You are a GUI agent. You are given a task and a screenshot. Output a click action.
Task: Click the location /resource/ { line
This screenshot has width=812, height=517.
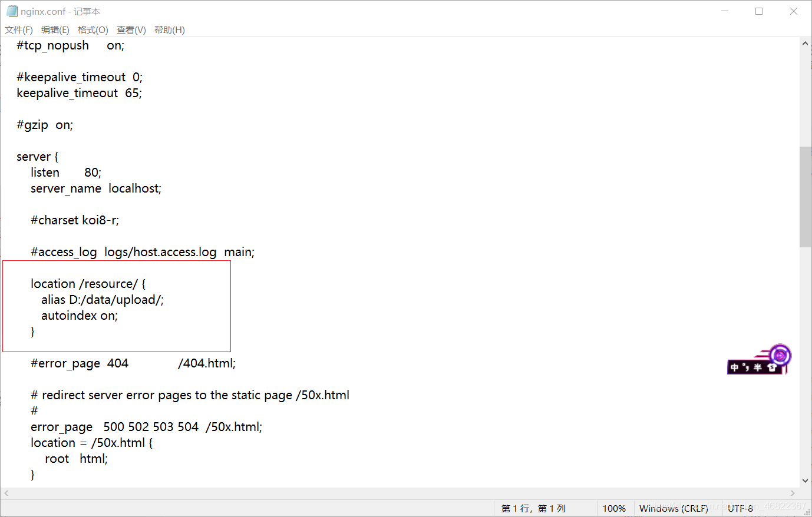click(88, 284)
